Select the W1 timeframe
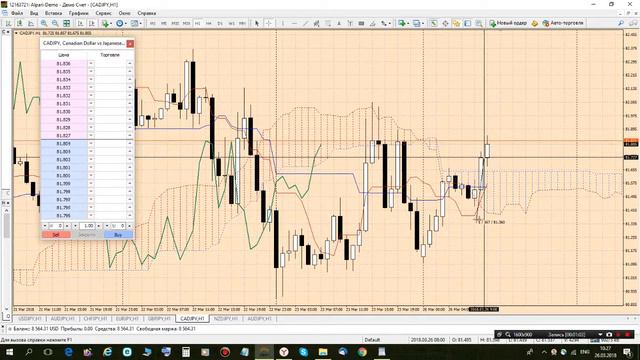Viewport: 640px width, 360px height. click(x=231, y=23)
